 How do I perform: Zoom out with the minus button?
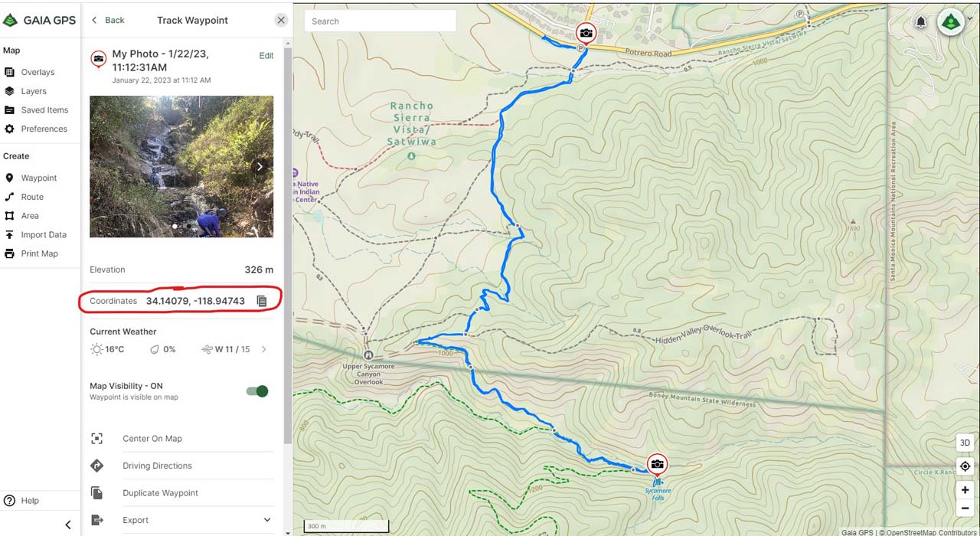point(965,508)
